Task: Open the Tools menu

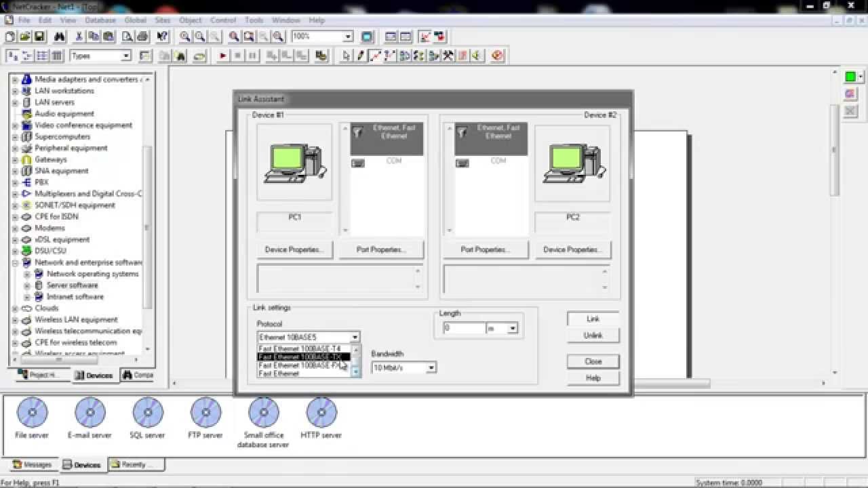Action: click(254, 20)
